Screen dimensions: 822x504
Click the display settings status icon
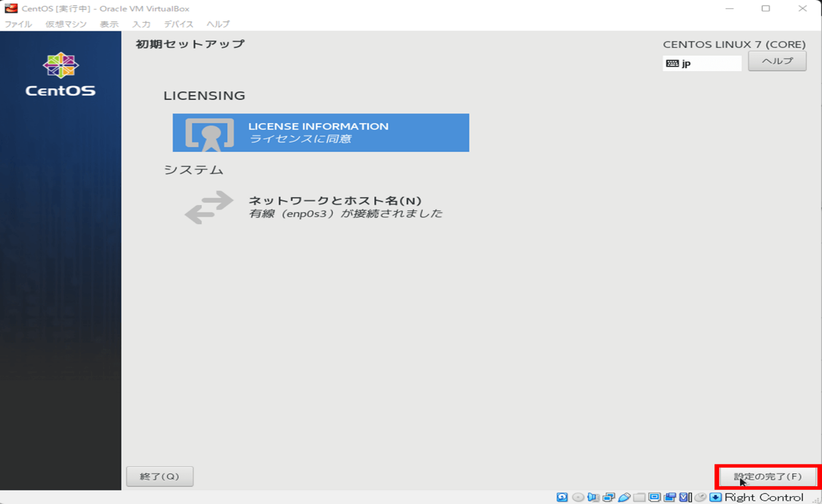click(x=654, y=497)
